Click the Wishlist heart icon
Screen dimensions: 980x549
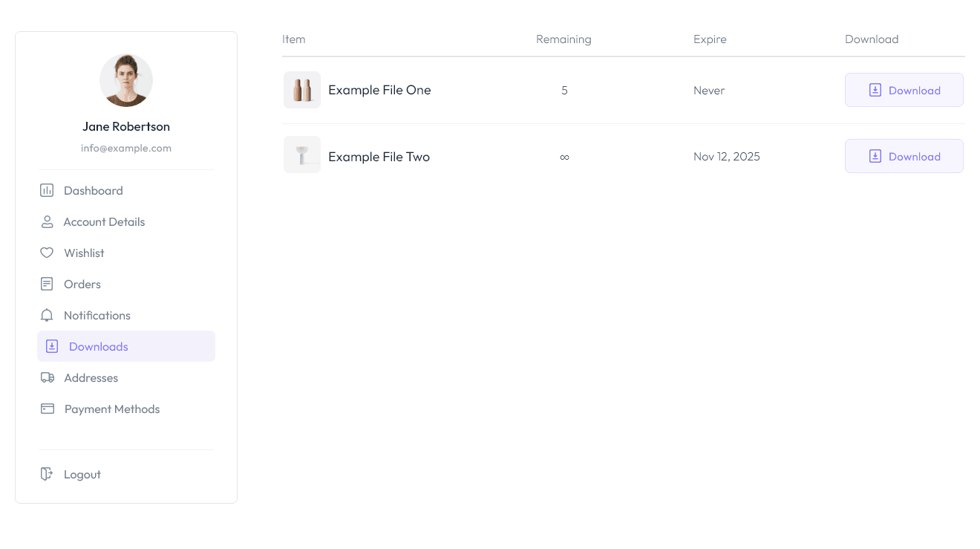coord(47,253)
